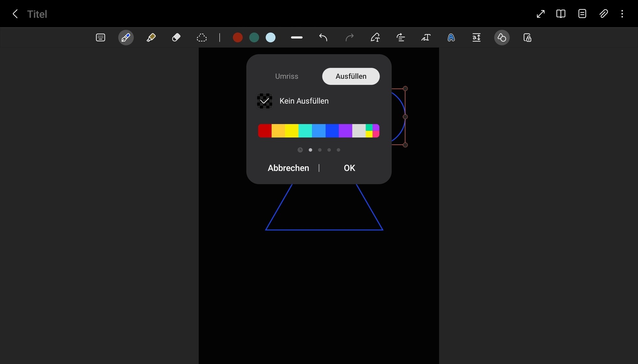Choose purple fill from palette
638x364 pixels.
pos(345,131)
